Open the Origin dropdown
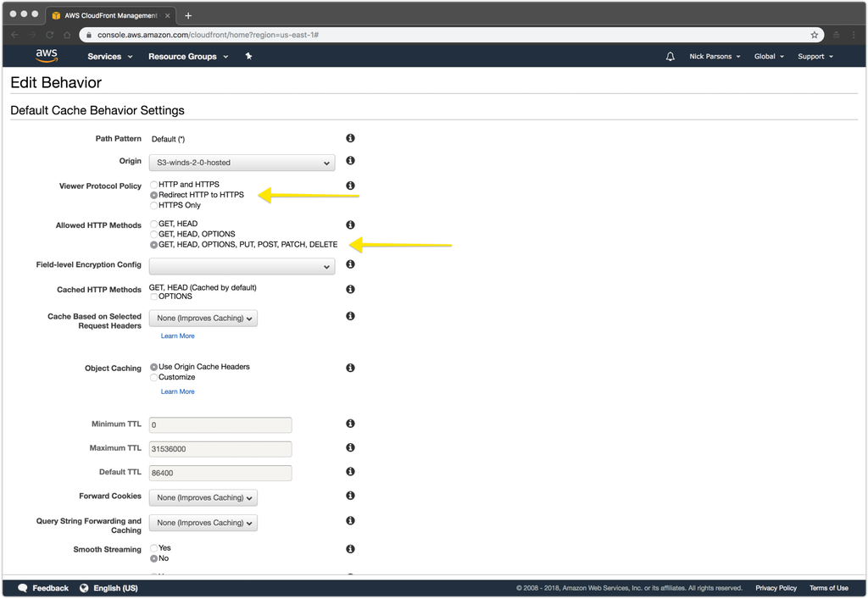The width and height of the screenshot is (868, 599). pyautogui.click(x=242, y=163)
